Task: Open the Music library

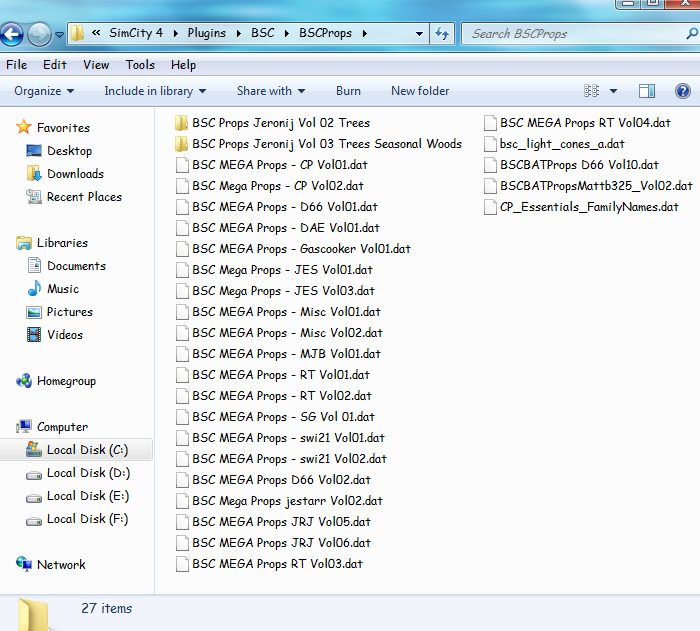Action: click(63, 289)
